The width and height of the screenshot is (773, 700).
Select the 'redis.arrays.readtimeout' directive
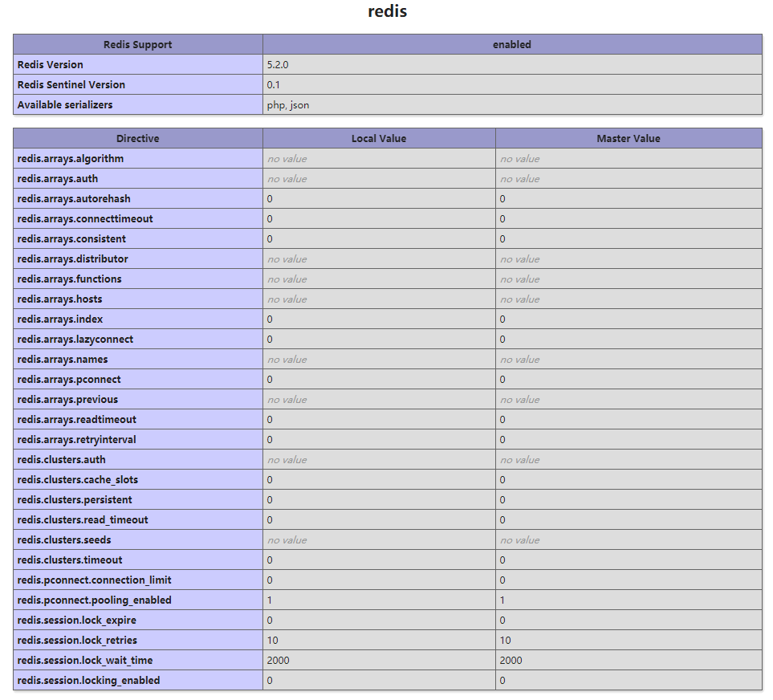pyautogui.click(x=76, y=420)
